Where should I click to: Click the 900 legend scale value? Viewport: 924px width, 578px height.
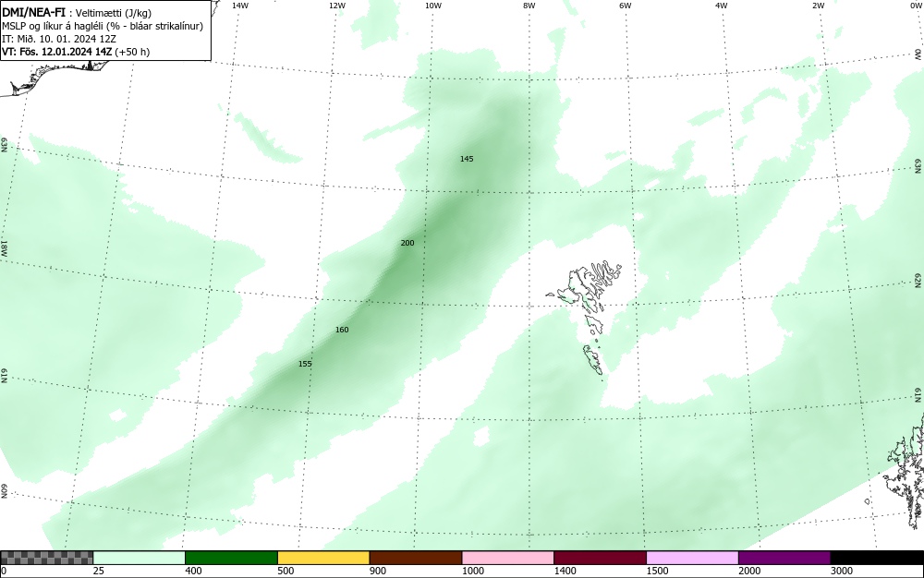378,571
